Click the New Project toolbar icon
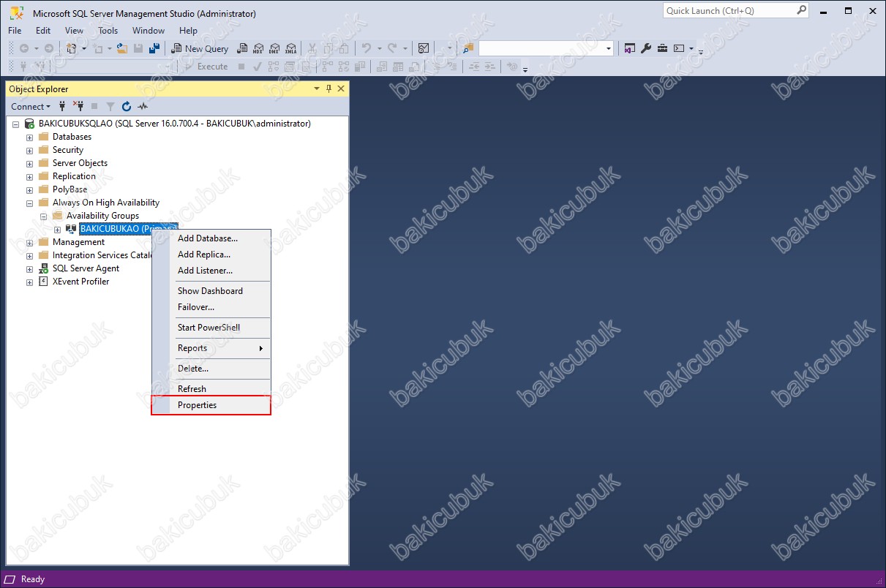 [71, 48]
